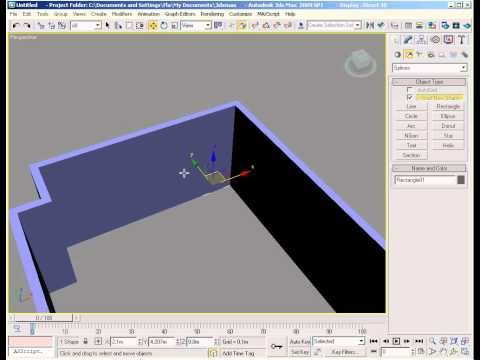Click the Rectangle01 object color swatch

[x=461, y=180]
